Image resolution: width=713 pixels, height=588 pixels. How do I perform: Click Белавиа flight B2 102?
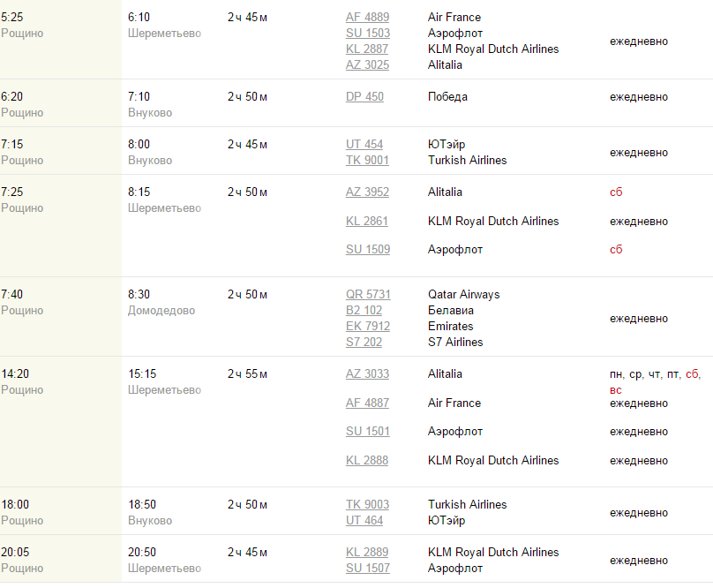coord(364,311)
